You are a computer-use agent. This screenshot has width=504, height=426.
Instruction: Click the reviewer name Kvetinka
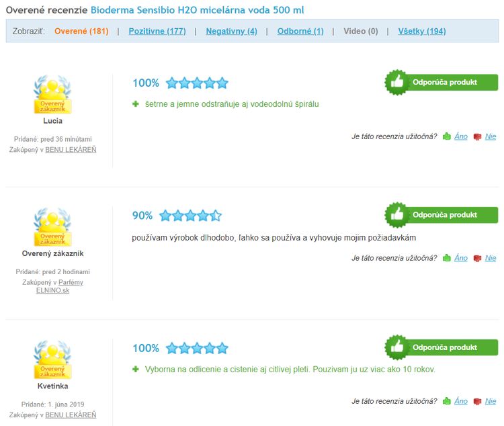pos(52,386)
